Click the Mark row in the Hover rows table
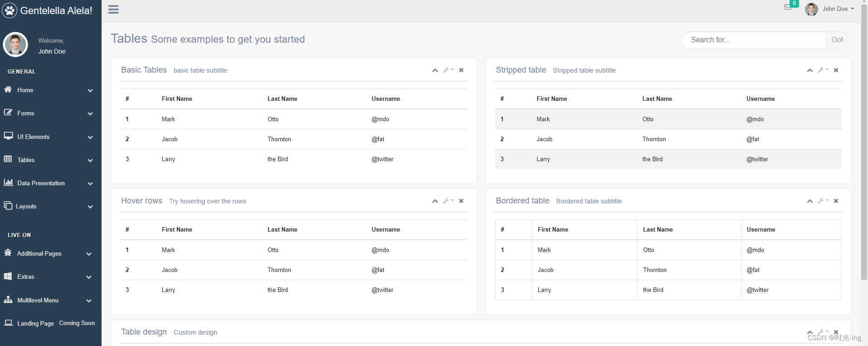 (293, 250)
